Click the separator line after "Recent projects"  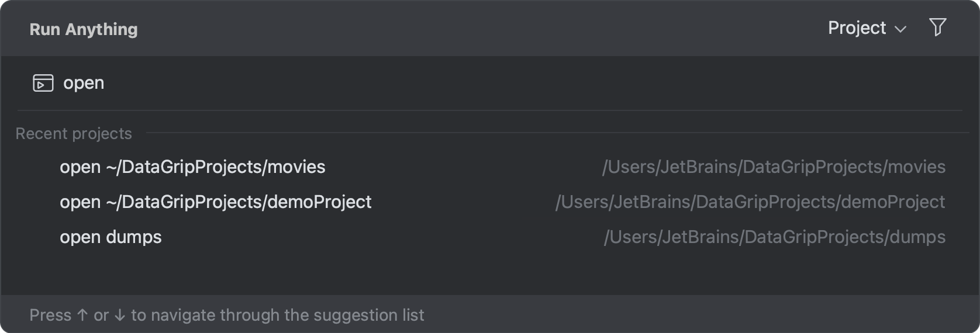pyautogui.click(x=557, y=133)
